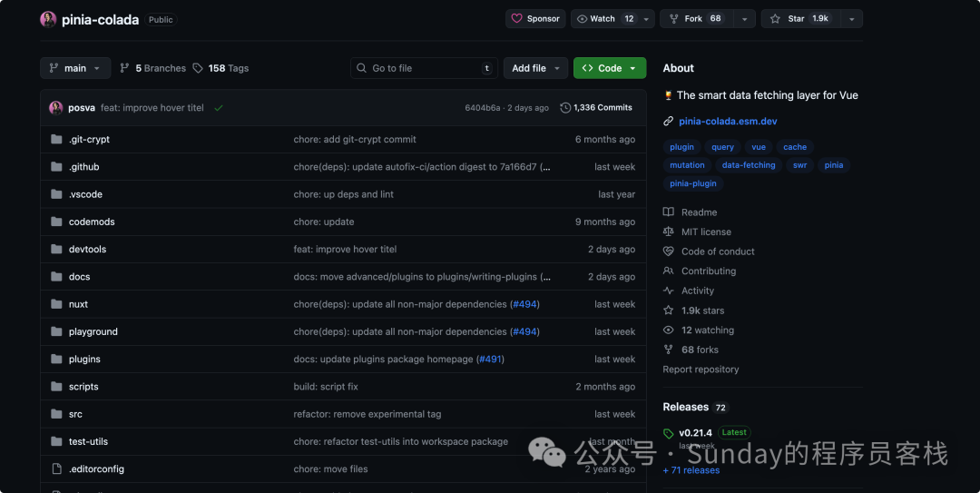View the 1,336 Commits history

(x=596, y=108)
